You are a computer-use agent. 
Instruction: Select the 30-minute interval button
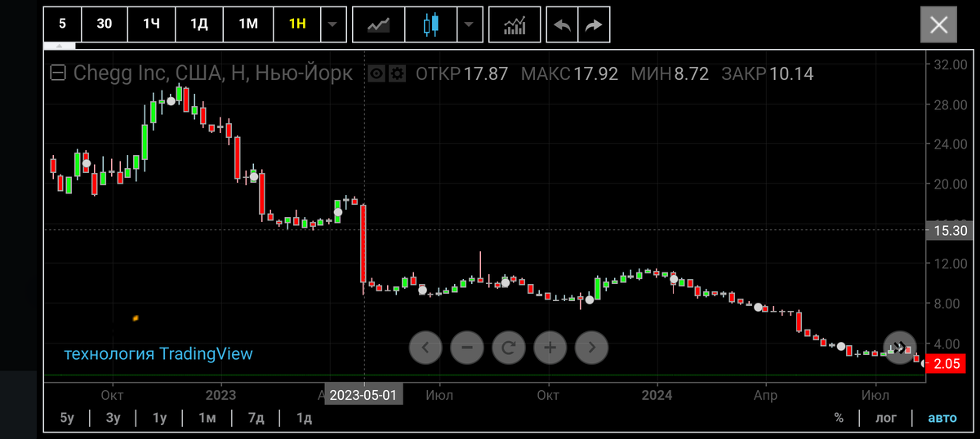(105, 24)
